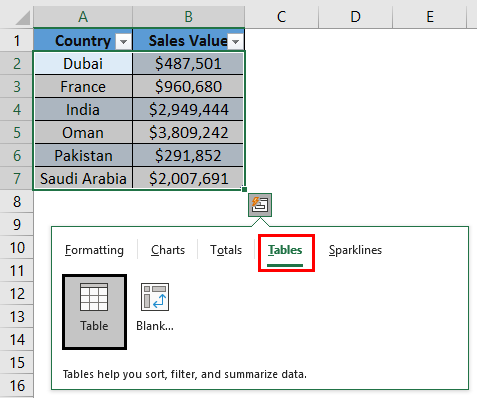This screenshot has height=398, width=477.
Task: Select row 6 header
Action: point(17,156)
